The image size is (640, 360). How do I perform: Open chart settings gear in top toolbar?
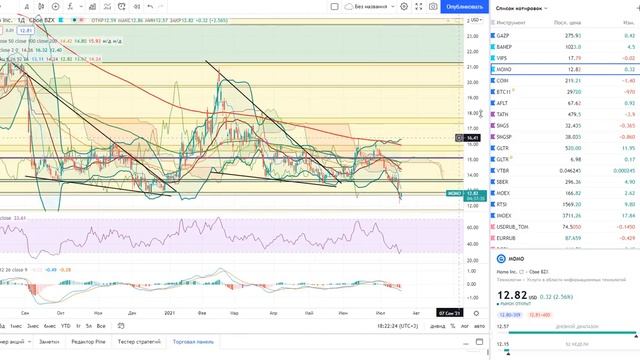[404, 7]
